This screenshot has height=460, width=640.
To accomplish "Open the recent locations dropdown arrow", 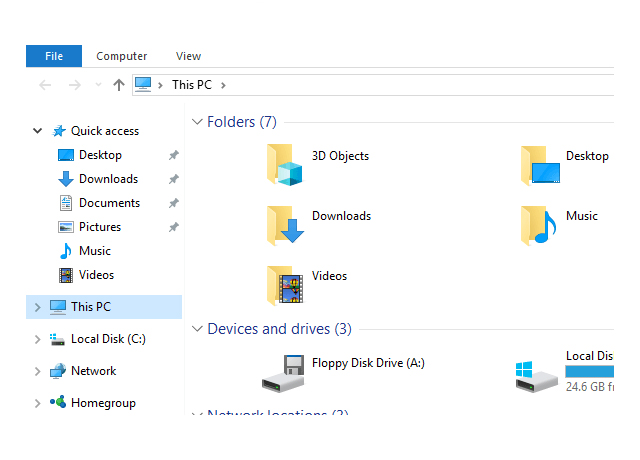I will pos(98,85).
